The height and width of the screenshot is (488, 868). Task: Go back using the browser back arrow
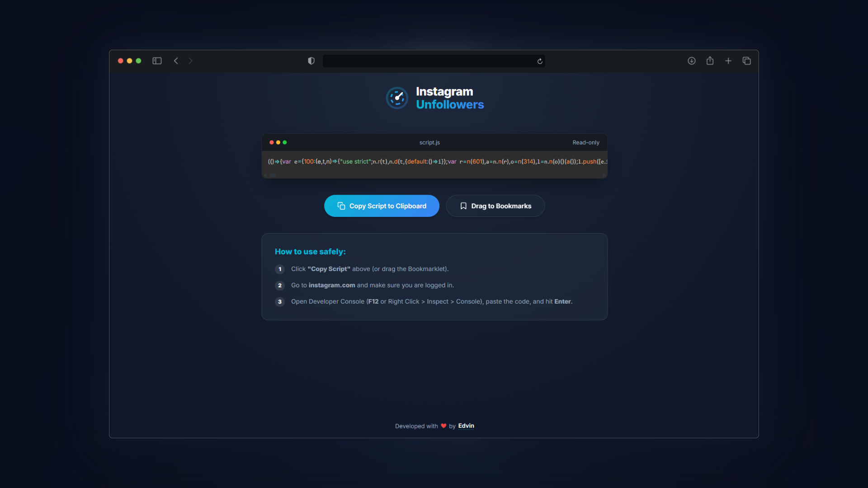[176, 61]
